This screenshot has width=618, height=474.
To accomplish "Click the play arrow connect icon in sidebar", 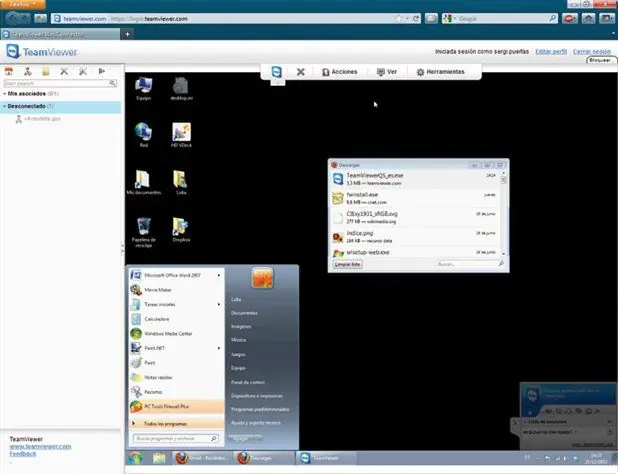I will coord(102,71).
